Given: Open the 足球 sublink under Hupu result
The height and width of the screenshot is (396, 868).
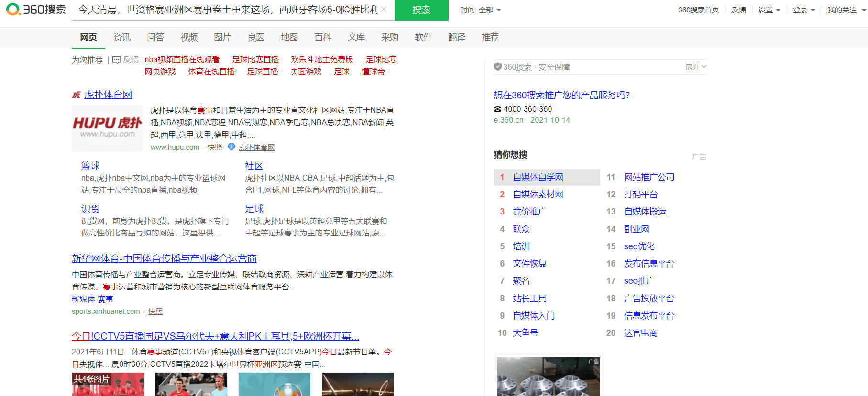Looking at the screenshot, I should coord(254,209).
